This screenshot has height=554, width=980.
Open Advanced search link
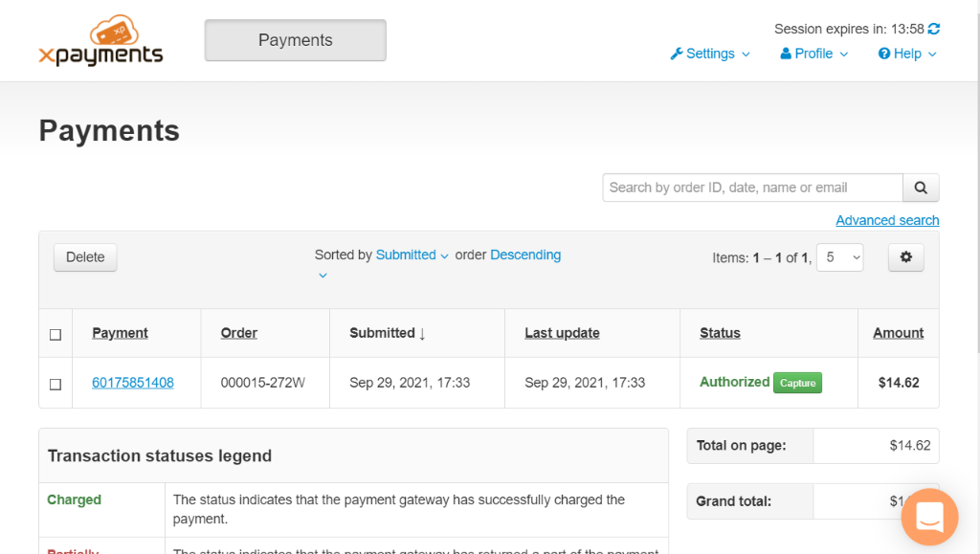887,220
